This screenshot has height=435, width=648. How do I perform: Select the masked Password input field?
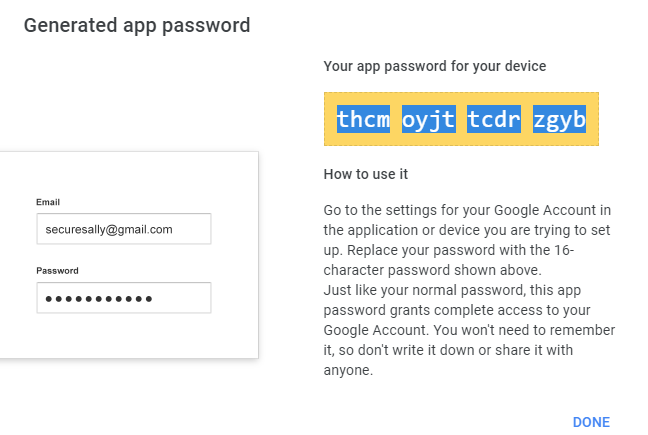(124, 298)
